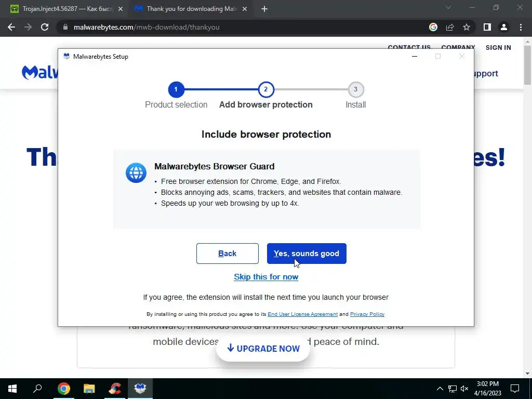
Task: Click SIGN IN on the Malwarebytes webpage
Action: (498, 47)
